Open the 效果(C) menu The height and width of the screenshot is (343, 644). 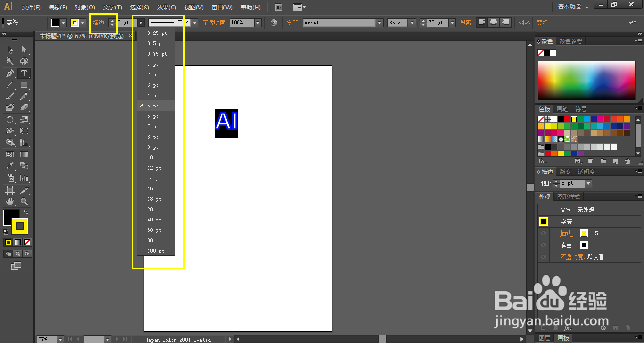point(166,8)
